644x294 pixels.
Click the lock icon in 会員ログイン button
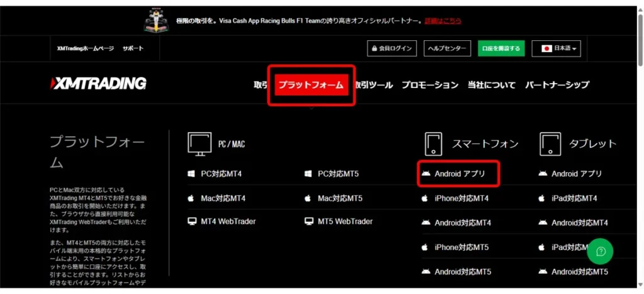pyautogui.click(x=374, y=48)
